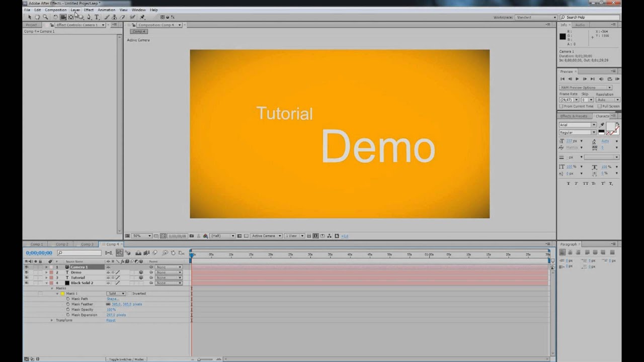Collapse the Mask 1 group
The width and height of the screenshot is (644, 362).
57,294
